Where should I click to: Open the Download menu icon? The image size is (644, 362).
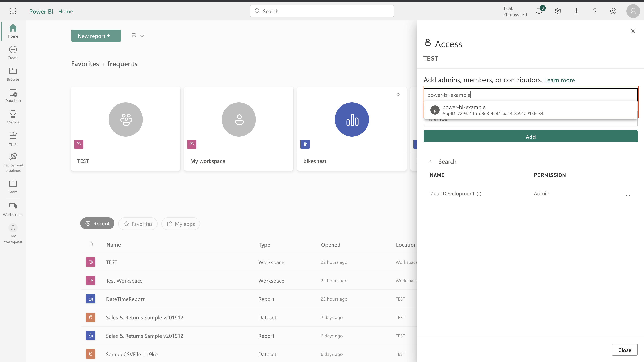point(577,11)
